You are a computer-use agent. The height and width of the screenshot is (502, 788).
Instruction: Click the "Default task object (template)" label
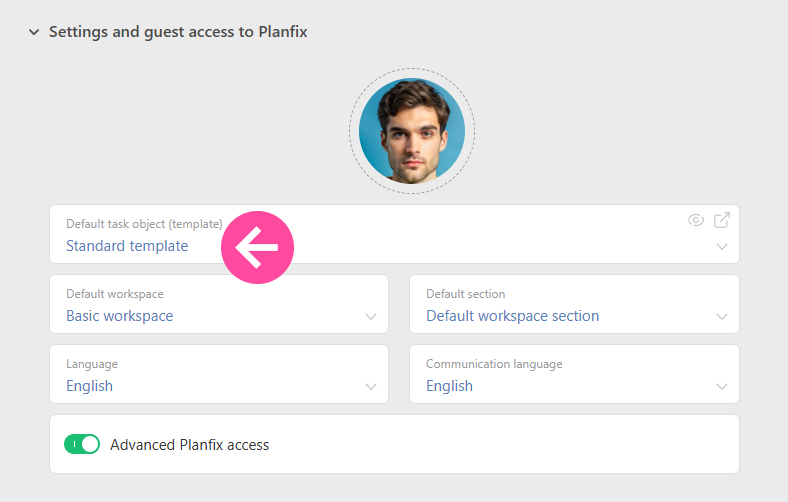tap(144, 224)
